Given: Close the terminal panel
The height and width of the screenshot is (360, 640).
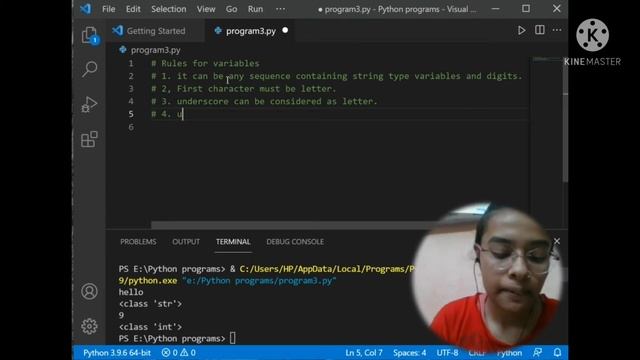Looking at the screenshot, I should click(x=557, y=241).
